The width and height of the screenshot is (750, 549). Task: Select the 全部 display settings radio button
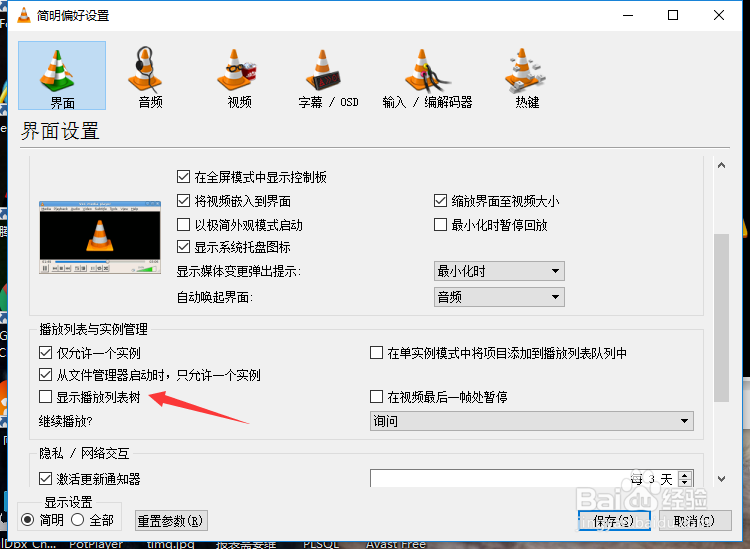click(77, 519)
